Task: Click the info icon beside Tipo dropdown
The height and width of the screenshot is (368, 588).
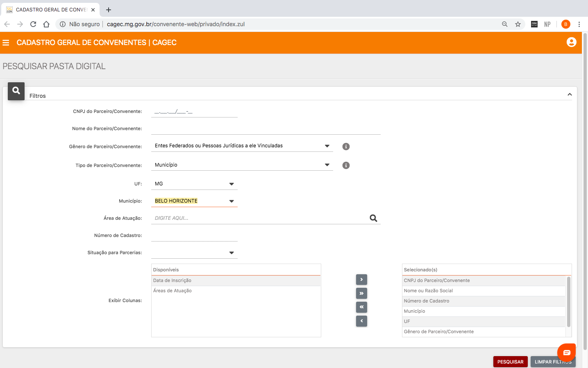Action: (346, 165)
